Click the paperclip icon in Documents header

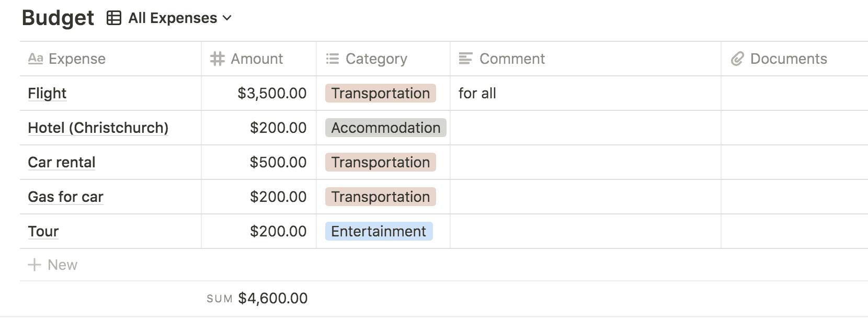click(x=737, y=59)
